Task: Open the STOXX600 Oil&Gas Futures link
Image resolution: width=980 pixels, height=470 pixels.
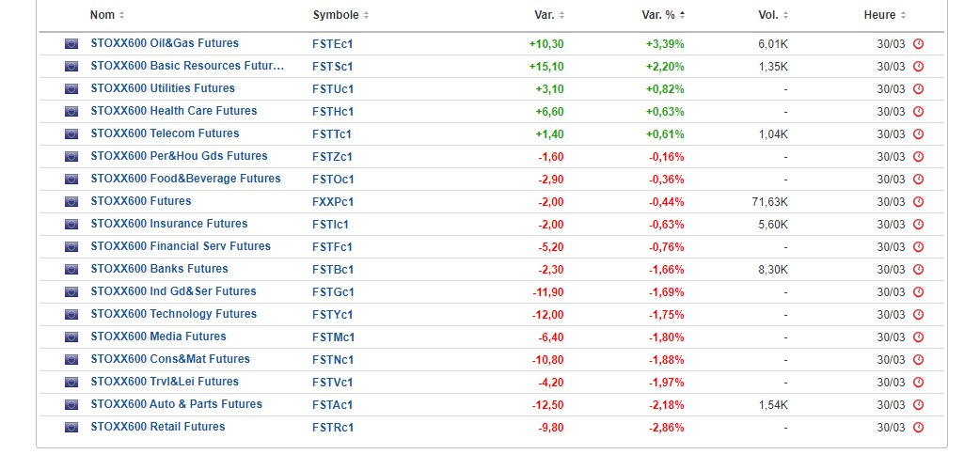Action: 165,43
